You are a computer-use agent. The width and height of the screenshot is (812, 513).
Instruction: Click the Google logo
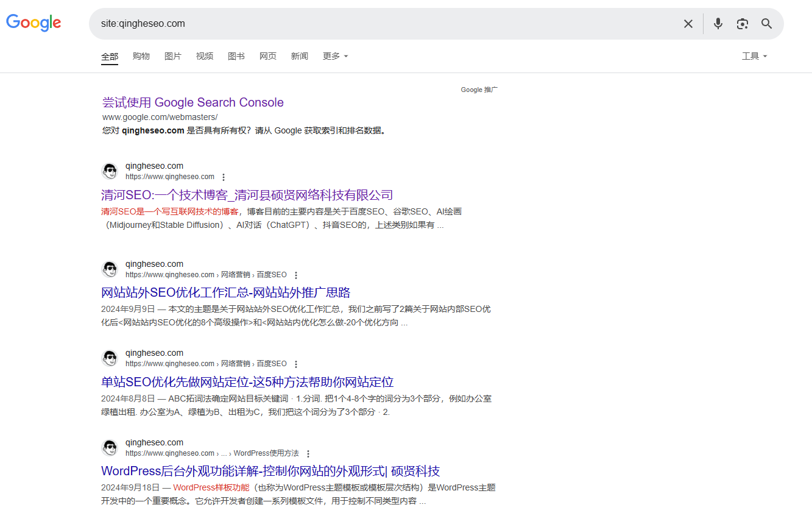click(34, 23)
